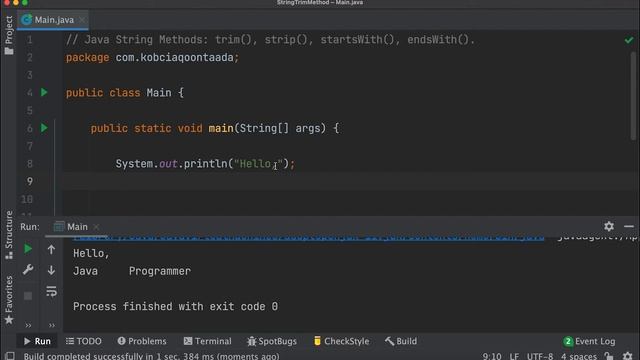Close the Main run tab
The height and width of the screenshot is (360, 640).
click(96, 227)
